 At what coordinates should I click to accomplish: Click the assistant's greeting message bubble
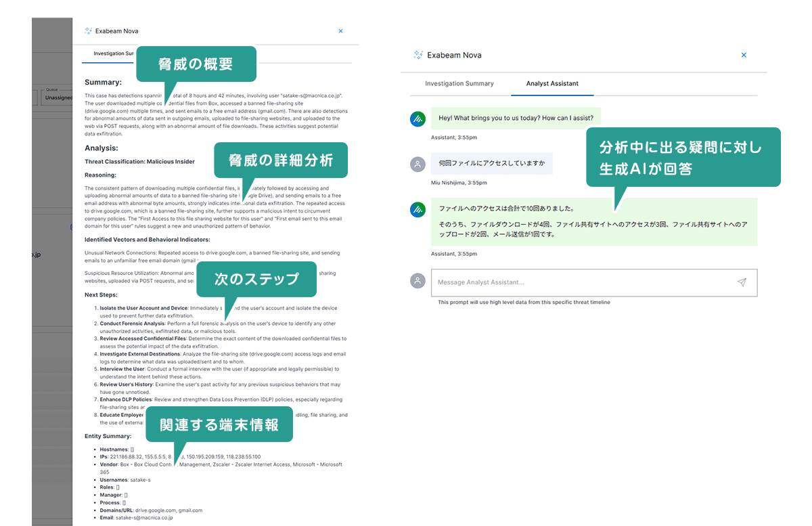coord(516,118)
